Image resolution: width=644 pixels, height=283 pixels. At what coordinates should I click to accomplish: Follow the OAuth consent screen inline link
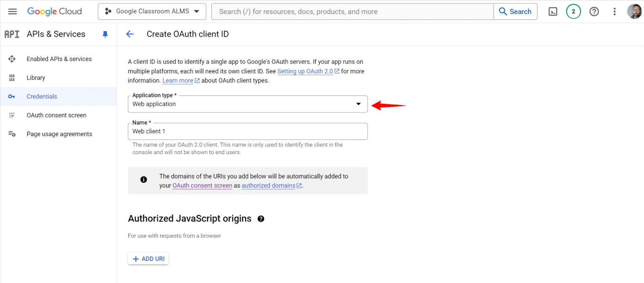point(202,186)
